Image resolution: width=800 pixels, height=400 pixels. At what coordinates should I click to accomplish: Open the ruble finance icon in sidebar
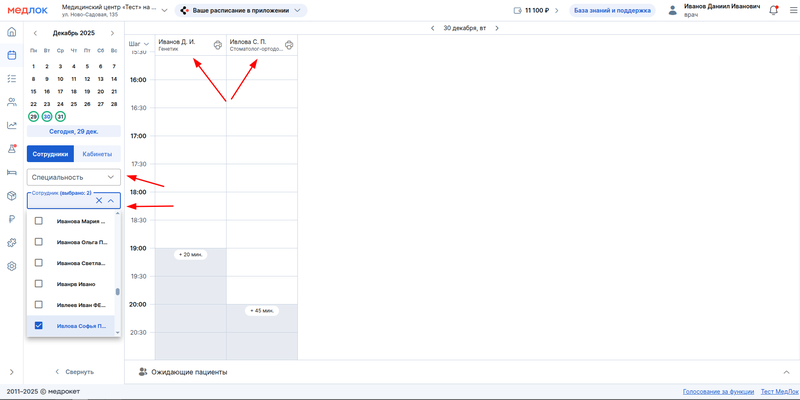coord(12,219)
